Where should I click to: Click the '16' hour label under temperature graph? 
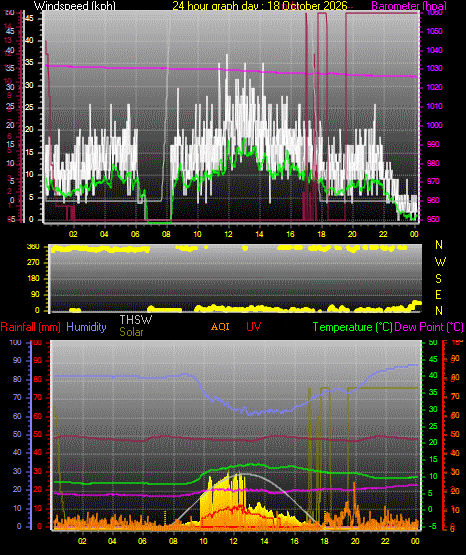click(294, 541)
